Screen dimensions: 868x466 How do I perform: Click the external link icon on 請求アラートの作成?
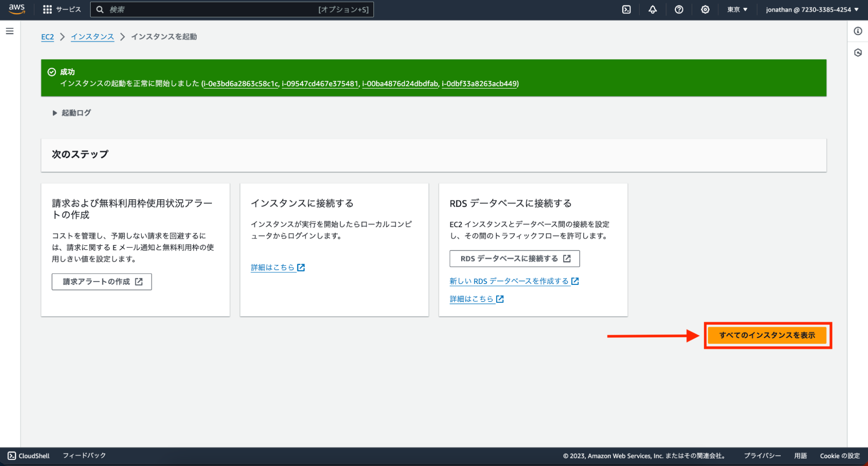click(139, 282)
